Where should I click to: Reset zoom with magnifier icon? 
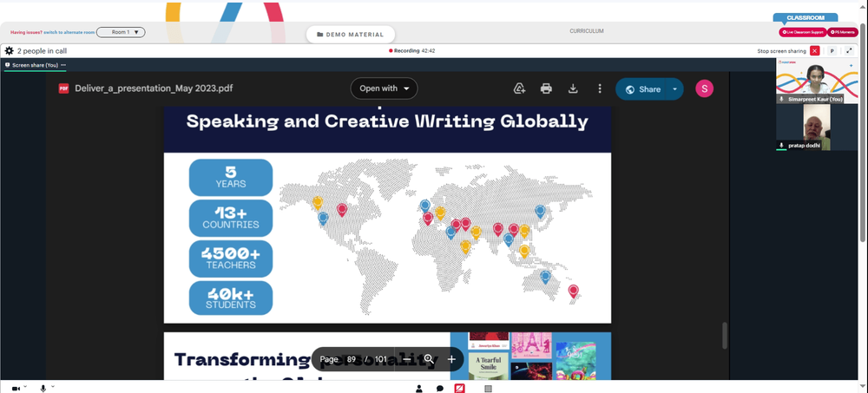[x=429, y=359]
